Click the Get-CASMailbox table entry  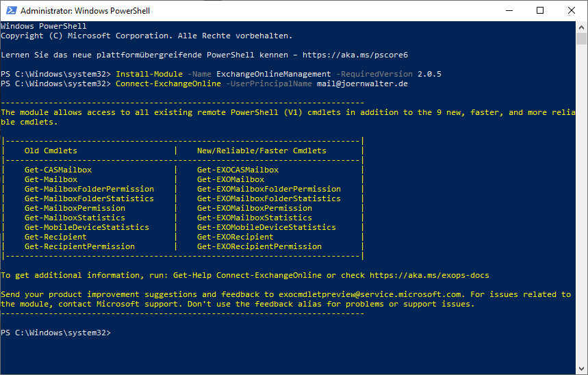pyautogui.click(x=58, y=170)
